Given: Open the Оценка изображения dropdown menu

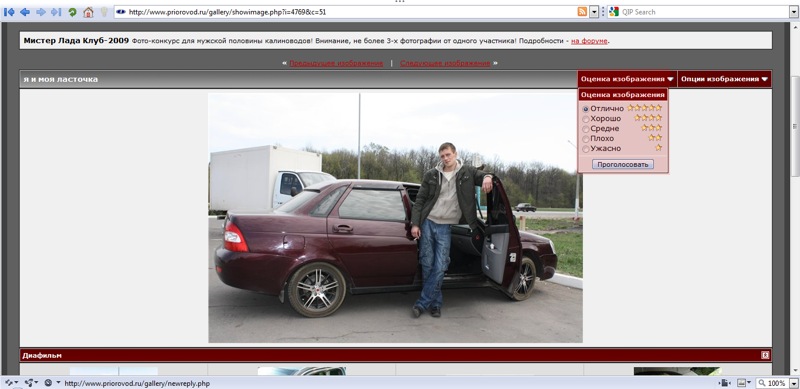Looking at the screenshot, I should click(627, 79).
